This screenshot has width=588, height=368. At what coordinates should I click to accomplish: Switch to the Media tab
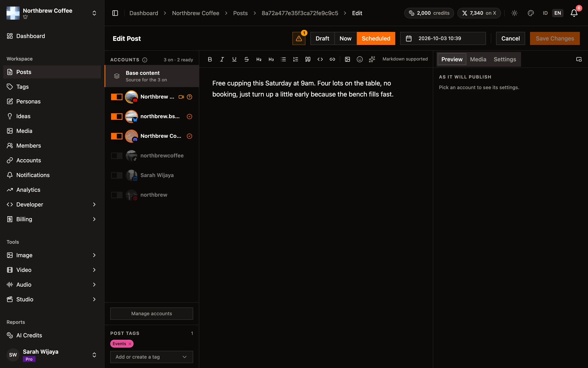click(478, 59)
